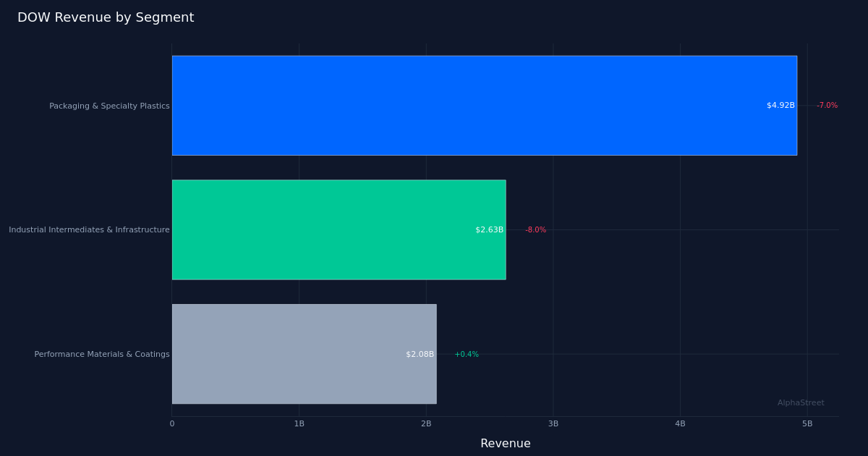
Task: Select the 5B axis tick label
Action: tap(807, 423)
